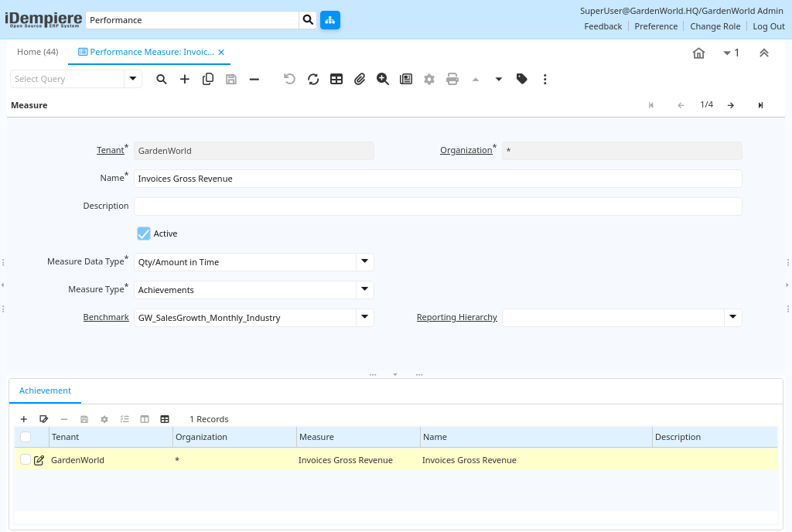Open the Measure Data Type dropdown
792x532 pixels.
[x=364, y=261]
